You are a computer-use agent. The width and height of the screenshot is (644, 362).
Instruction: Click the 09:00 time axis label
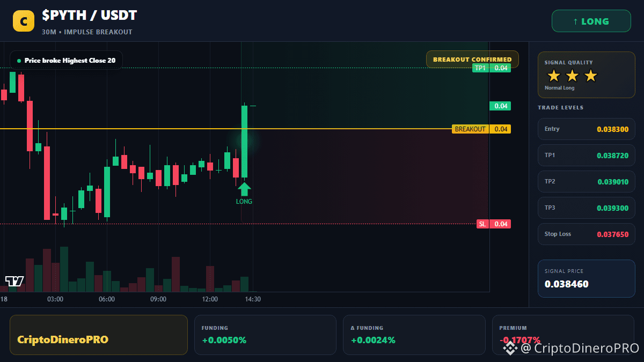click(x=158, y=299)
